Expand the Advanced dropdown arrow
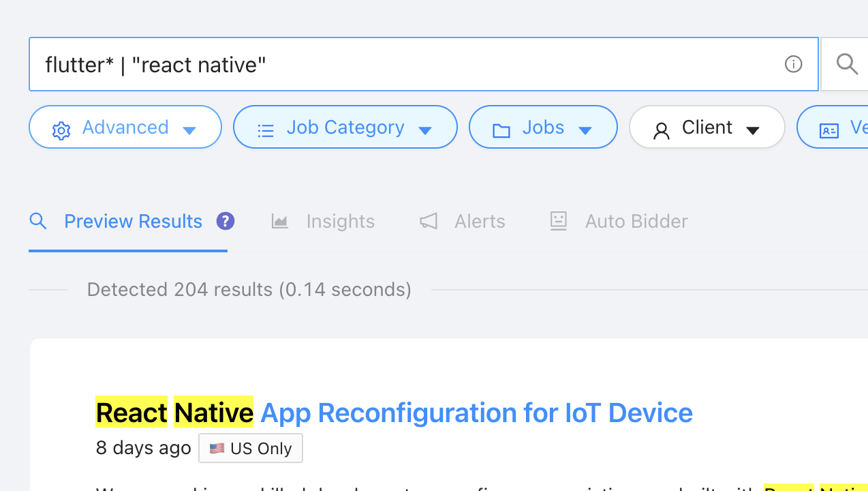868x491 pixels. 190,130
